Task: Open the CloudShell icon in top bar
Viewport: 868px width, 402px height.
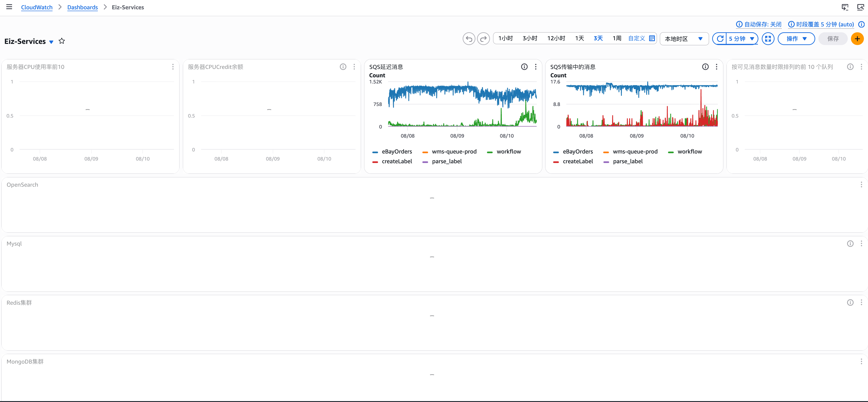Action: (845, 7)
